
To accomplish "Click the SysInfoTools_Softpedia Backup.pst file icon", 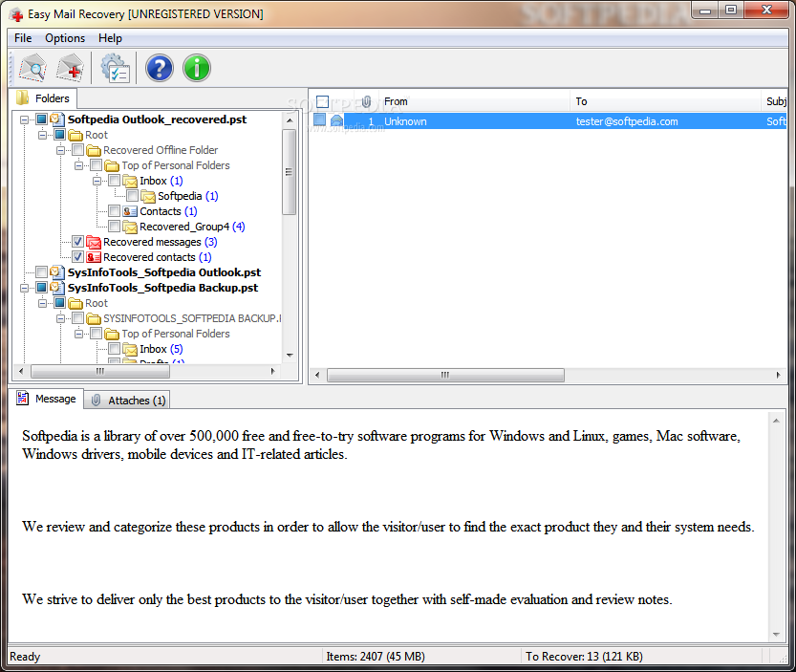I will (57, 288).
